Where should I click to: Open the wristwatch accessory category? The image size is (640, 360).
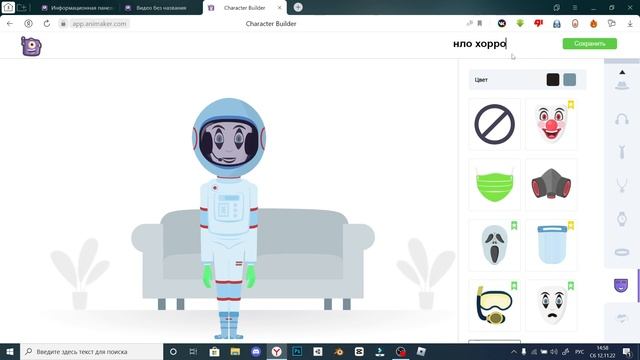(x=622, y=219)
